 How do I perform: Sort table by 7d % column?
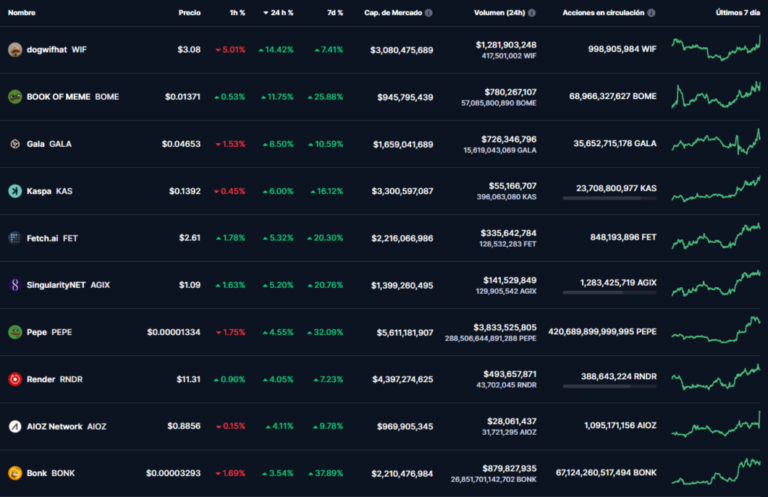335,13
